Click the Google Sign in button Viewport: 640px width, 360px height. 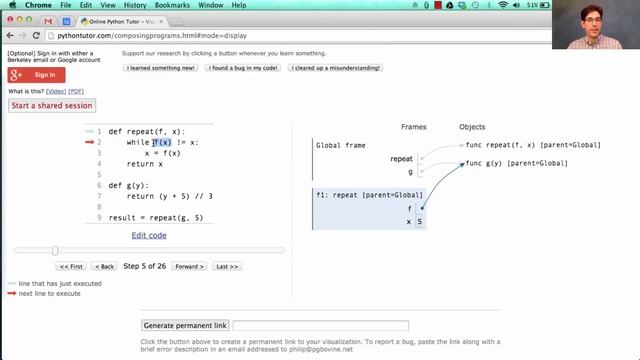[x=36, y=75]
